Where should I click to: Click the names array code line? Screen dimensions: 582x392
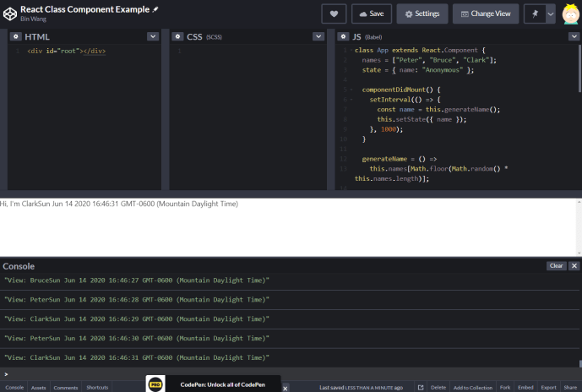pyautogui.click(x=429, y=60)
